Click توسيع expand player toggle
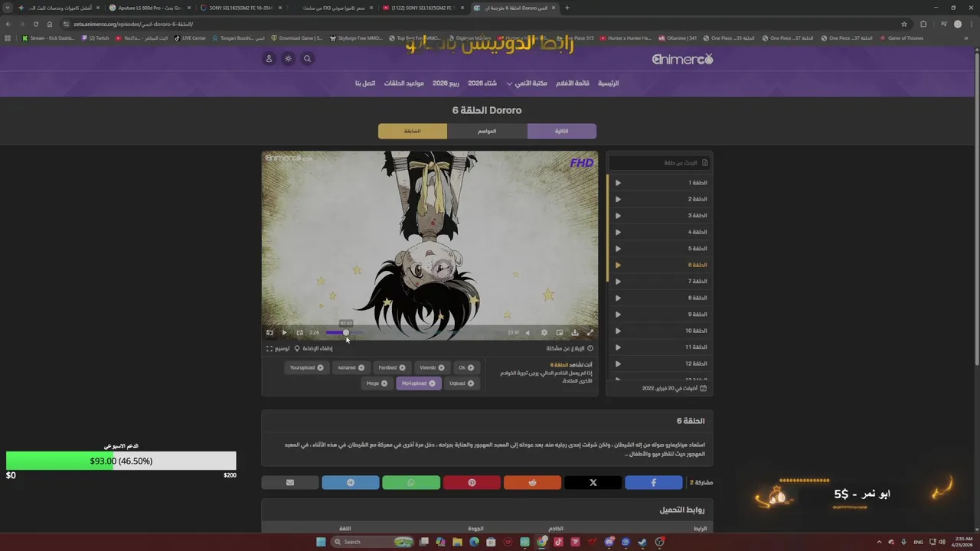 [277, 349]
